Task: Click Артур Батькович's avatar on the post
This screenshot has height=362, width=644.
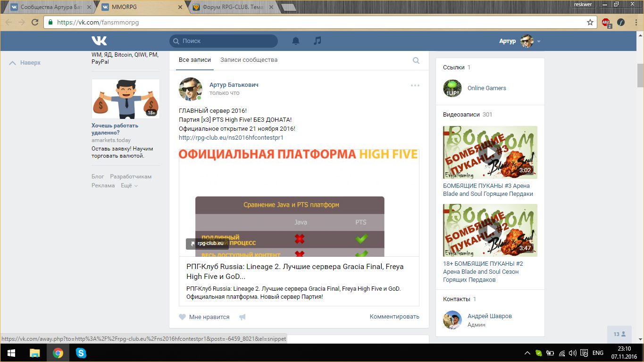Action: pyautogui.click(x=191, y=89)
